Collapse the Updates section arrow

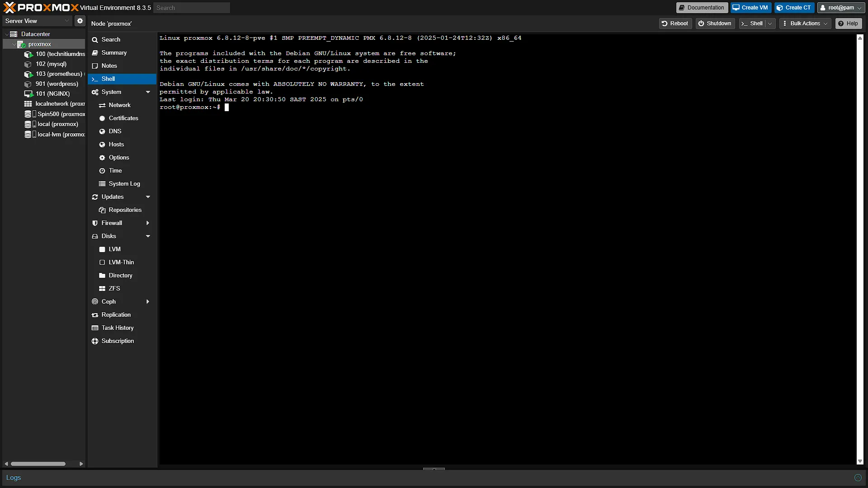click(x=148, y=197)
